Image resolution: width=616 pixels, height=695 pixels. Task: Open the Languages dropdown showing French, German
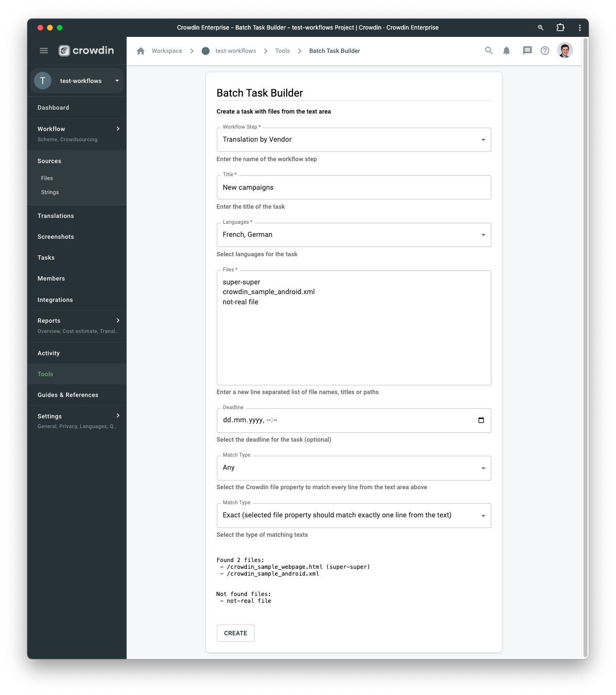point(354,235)
